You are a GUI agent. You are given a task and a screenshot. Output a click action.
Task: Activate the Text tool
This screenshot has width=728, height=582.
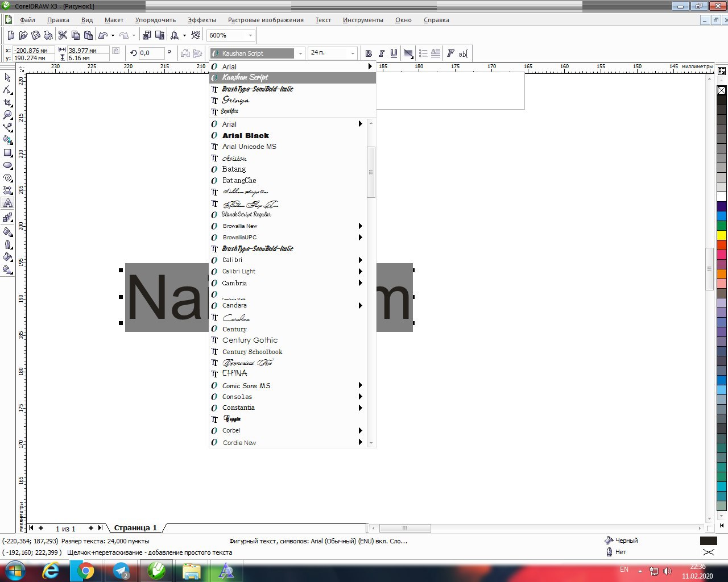tap(8, 203)
